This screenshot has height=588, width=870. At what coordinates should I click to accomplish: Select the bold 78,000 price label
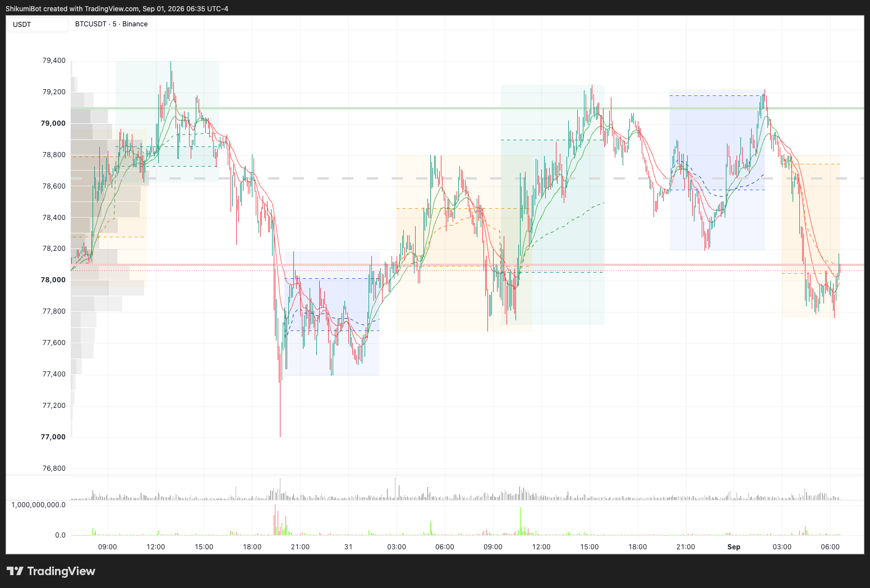click(x=53, y=280)
